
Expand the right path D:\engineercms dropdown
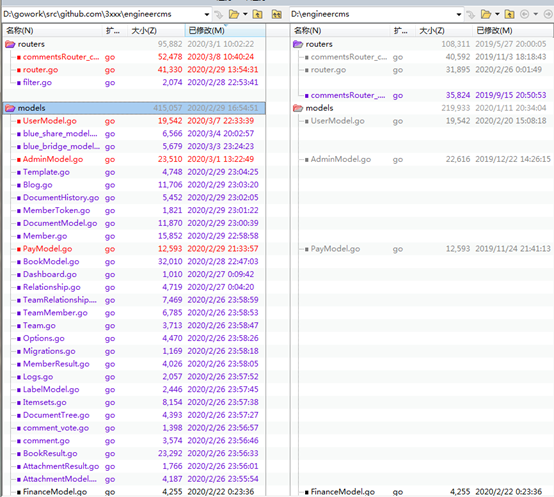459,14
